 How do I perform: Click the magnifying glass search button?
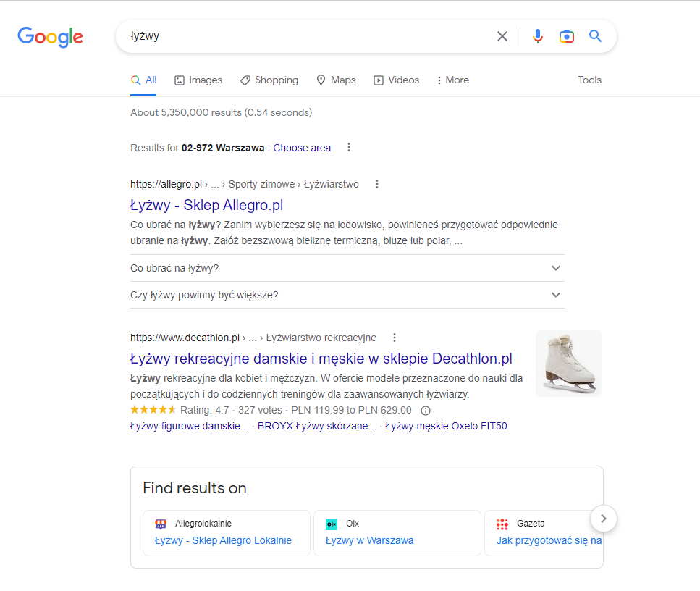[x=595, y=35]
